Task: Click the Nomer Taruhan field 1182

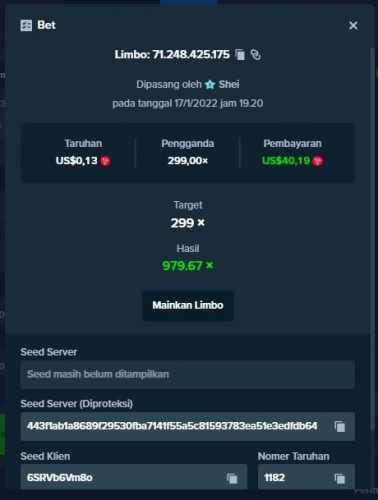Action: (x=306, y=477)
